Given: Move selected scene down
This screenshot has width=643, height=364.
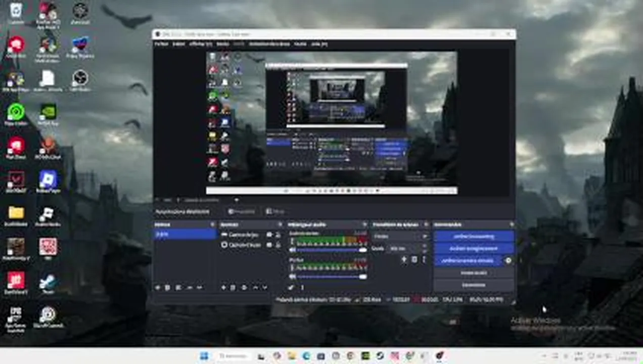Looking at the screenshot, I should [x=200, y=288].
